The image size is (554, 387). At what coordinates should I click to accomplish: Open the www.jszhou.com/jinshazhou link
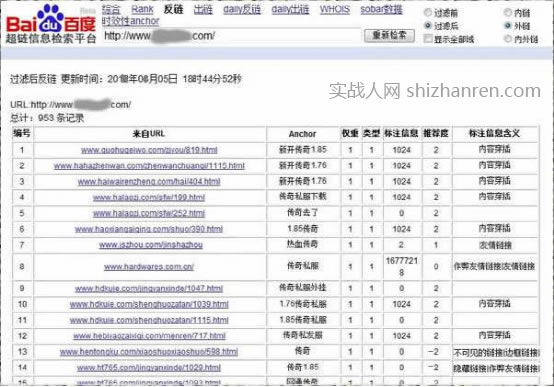[151, 245]
